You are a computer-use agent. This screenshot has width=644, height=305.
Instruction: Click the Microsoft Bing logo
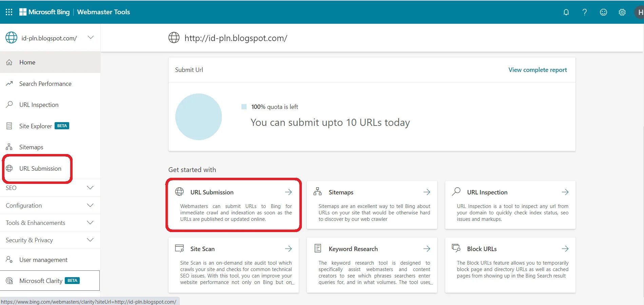click(44, 12)
